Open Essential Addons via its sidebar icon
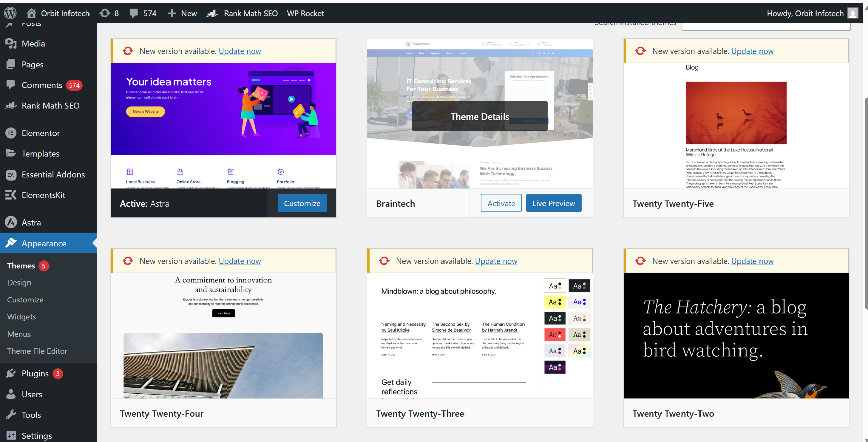The image size is (868, 442). 11,174
